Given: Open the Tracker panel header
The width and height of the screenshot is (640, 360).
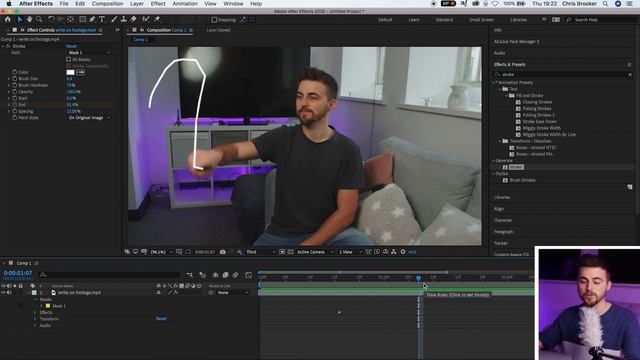Looking at the screenshot, I should [x=501, y=243].
